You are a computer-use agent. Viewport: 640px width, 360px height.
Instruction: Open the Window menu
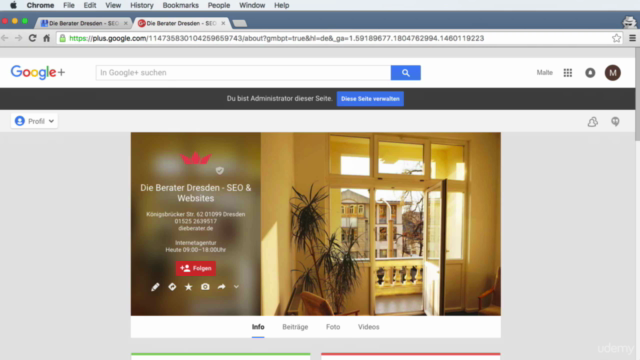point(252,5)
